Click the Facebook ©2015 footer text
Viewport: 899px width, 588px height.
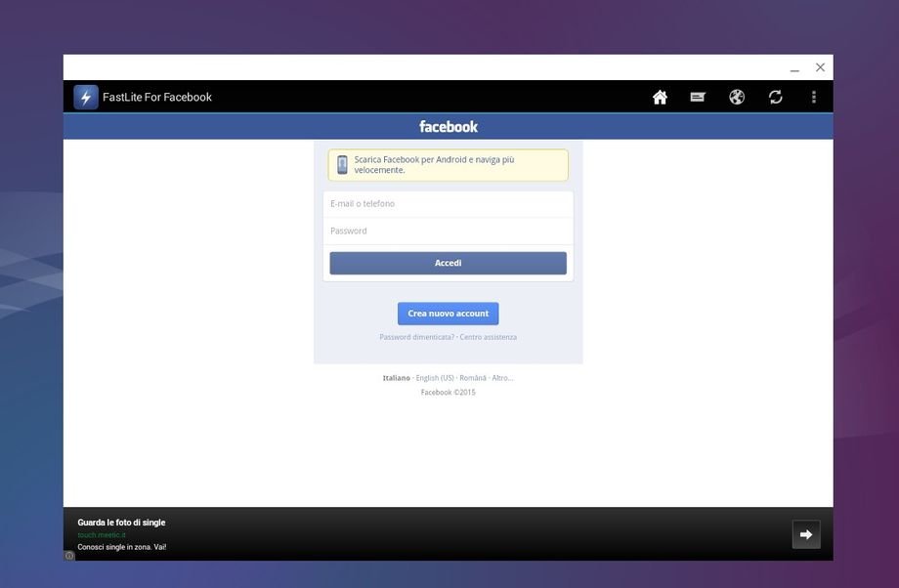tap(448, 393)
